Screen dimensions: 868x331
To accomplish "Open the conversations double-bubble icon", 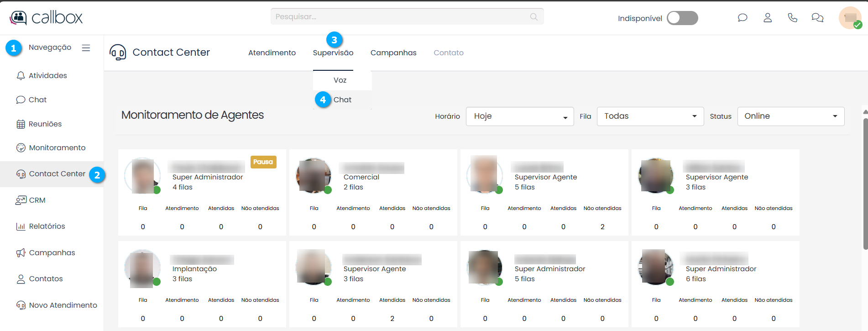I will pyautogui.click(x=817, y=18).
